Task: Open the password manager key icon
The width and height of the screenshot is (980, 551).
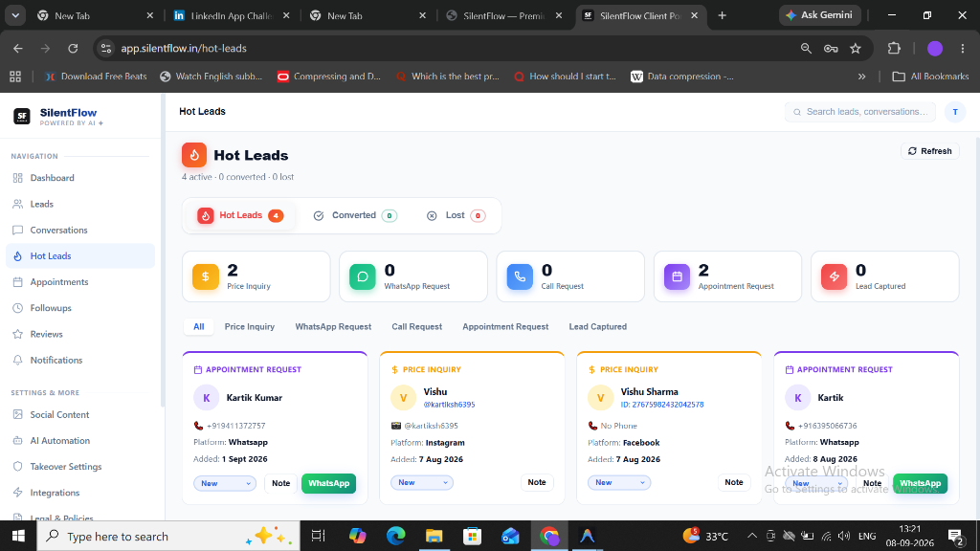Action: point(831,48)
